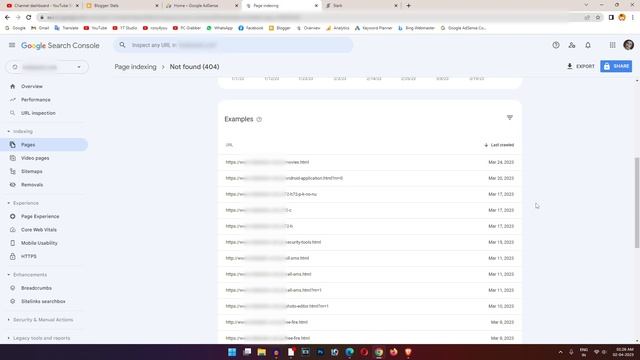Sort by the Last crawled column
Screen dimensions: 640x360
point(499,145)
